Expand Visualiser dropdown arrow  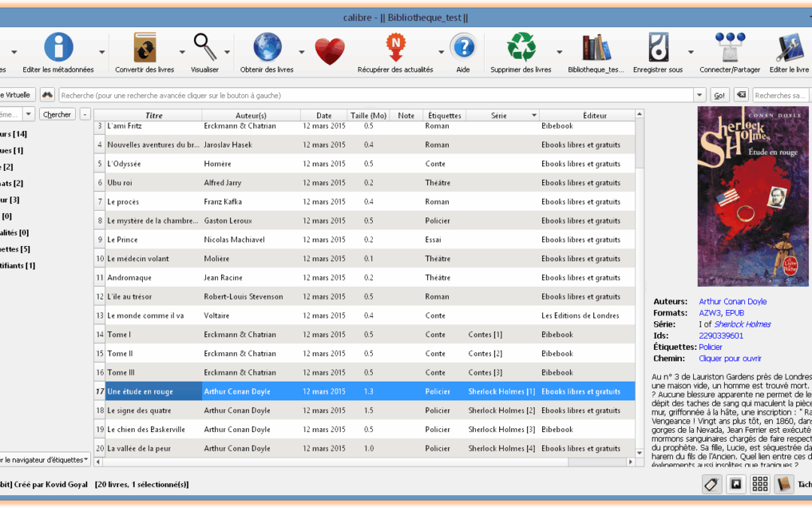(x=227, y=52)
